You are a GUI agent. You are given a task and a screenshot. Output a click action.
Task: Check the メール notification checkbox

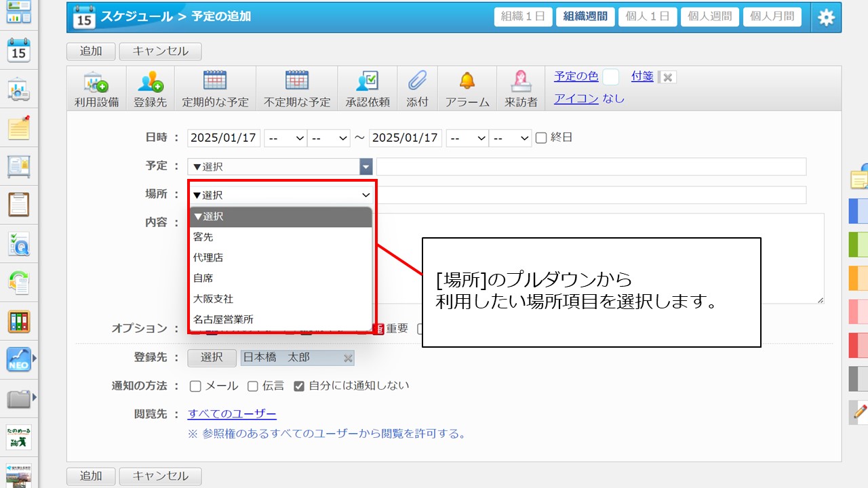point(195,386)
